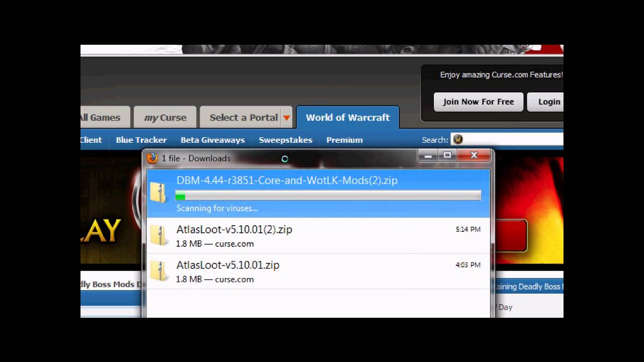Open the Sweepstakes menu item
This screenshot has width=644, height=362.
(x=285, y=140)
